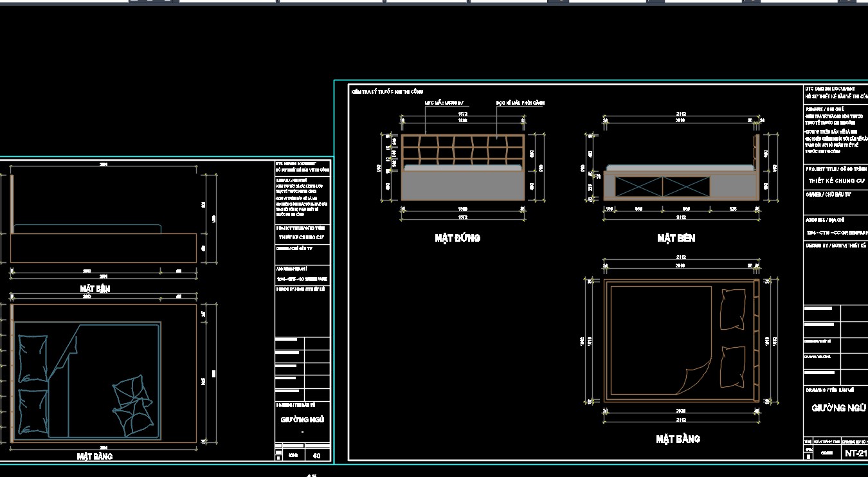Click DRAWING / TÊN BẢN VẼ label in the right sheet
868x477 pixels.
(829, 390)
